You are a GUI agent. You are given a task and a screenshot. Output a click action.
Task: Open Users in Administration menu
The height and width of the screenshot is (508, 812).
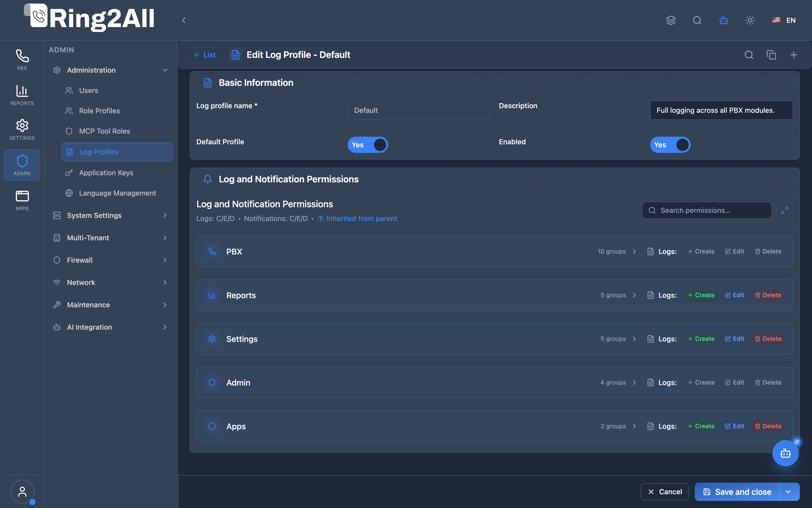(x=117, y=90)
